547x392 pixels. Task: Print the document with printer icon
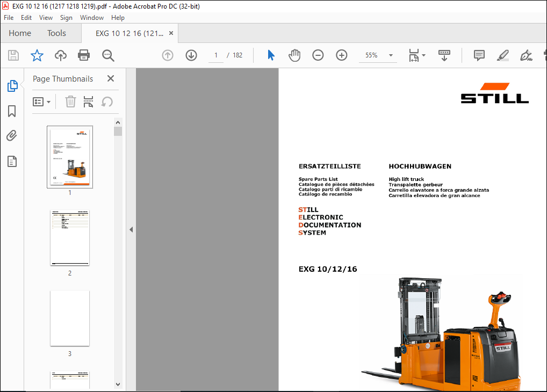tap(84, 55)
